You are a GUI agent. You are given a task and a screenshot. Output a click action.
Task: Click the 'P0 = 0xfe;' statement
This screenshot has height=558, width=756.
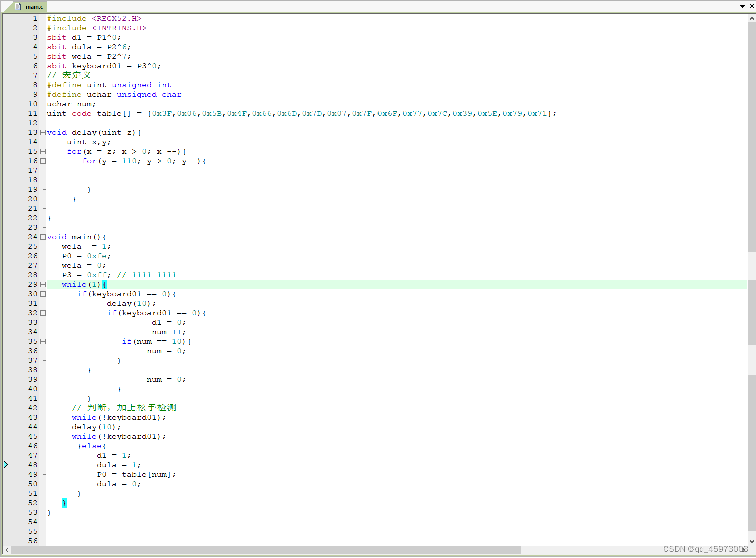click(86, 256)
